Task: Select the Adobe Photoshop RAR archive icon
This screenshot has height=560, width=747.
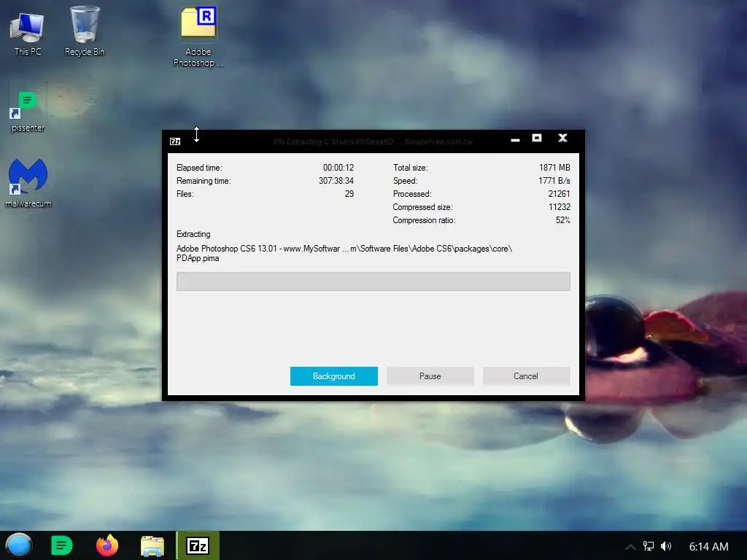Action: [x=198, y=37]
